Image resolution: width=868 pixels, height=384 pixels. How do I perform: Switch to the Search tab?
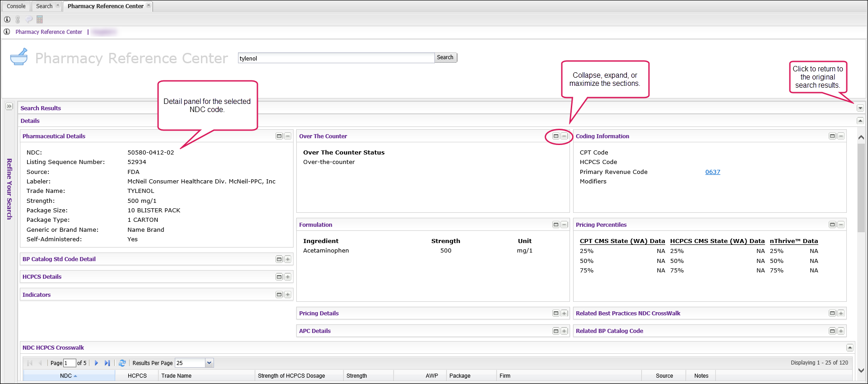tap(44, 6)
